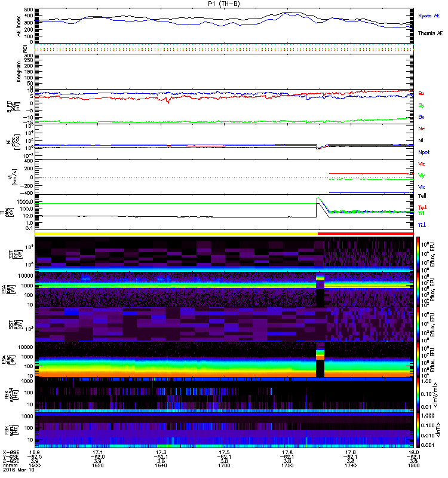
Task: Click the 1620 time tick label
Action: [x=98, y=465]
